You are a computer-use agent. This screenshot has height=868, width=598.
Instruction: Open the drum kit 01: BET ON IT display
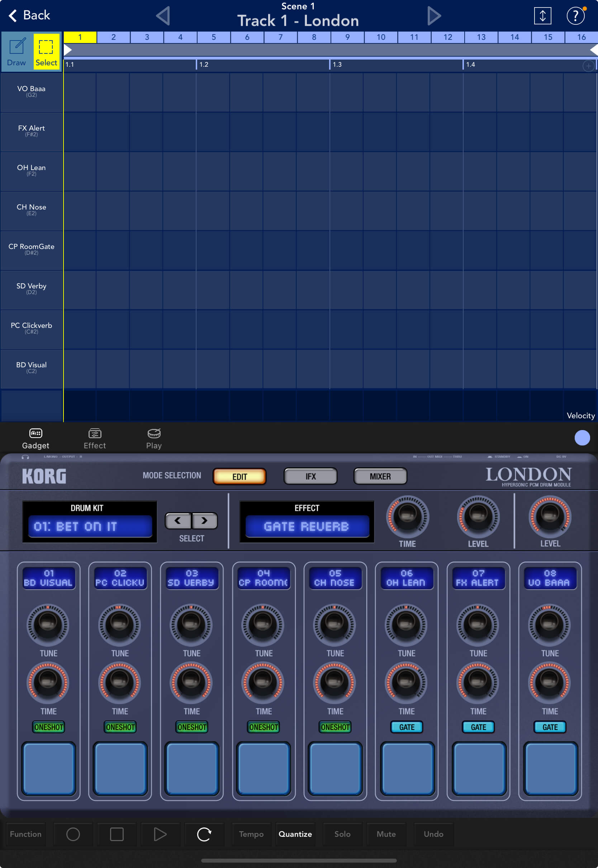(90, 526)
